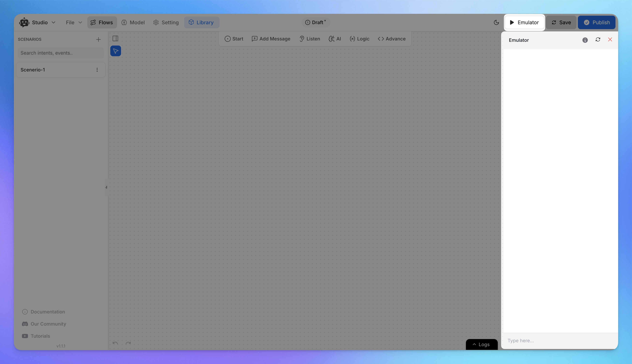Toggle dark mode with moon icon

[x=496, y=23]
